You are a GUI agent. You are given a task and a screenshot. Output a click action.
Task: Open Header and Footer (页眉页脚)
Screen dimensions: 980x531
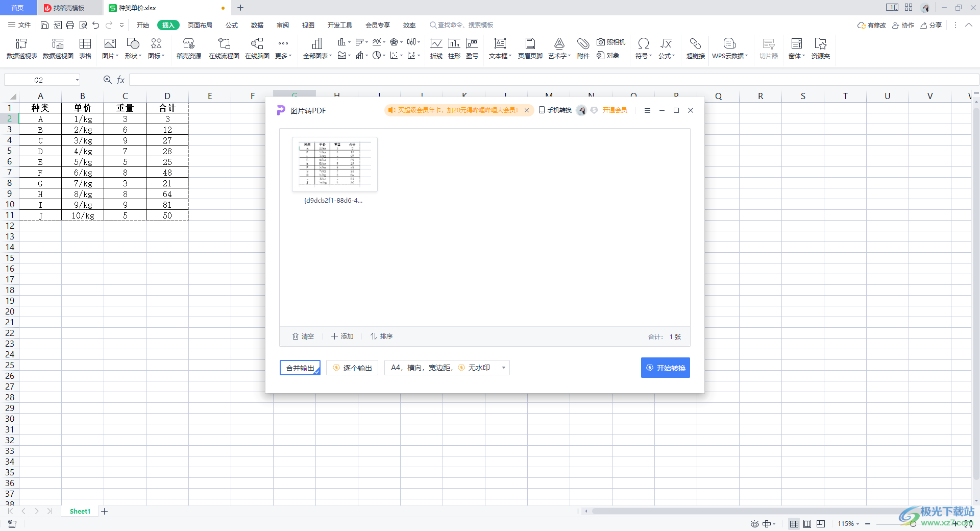(x=530, y=49)
